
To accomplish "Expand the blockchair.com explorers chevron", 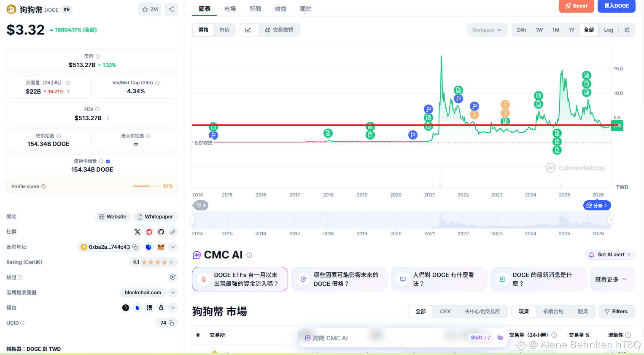I will 173,293.
